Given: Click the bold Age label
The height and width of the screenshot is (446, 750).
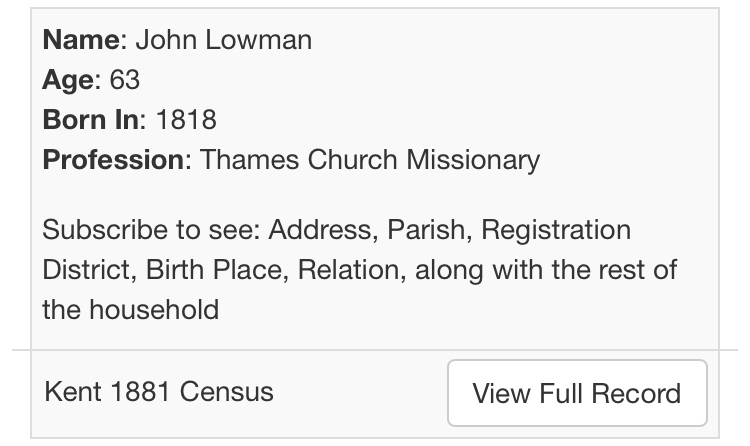Looking at the screenshot, I should point(68,80).
